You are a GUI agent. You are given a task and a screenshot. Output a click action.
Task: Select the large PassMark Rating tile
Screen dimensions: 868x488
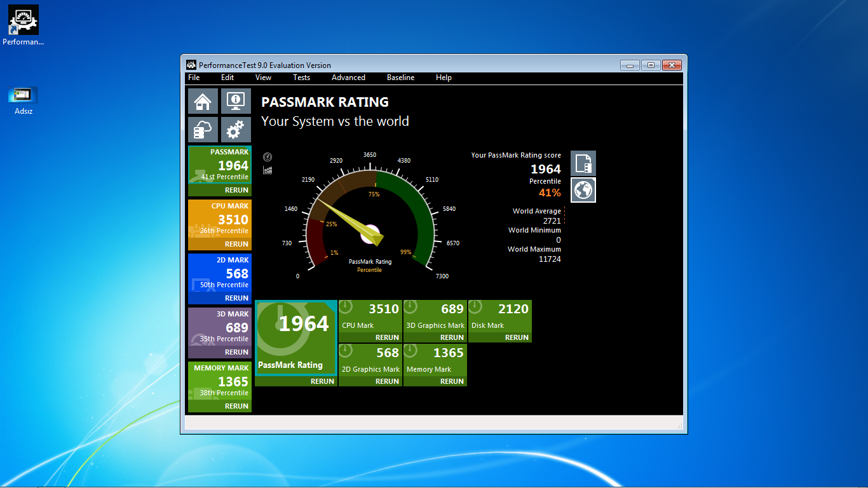[296, 338]
